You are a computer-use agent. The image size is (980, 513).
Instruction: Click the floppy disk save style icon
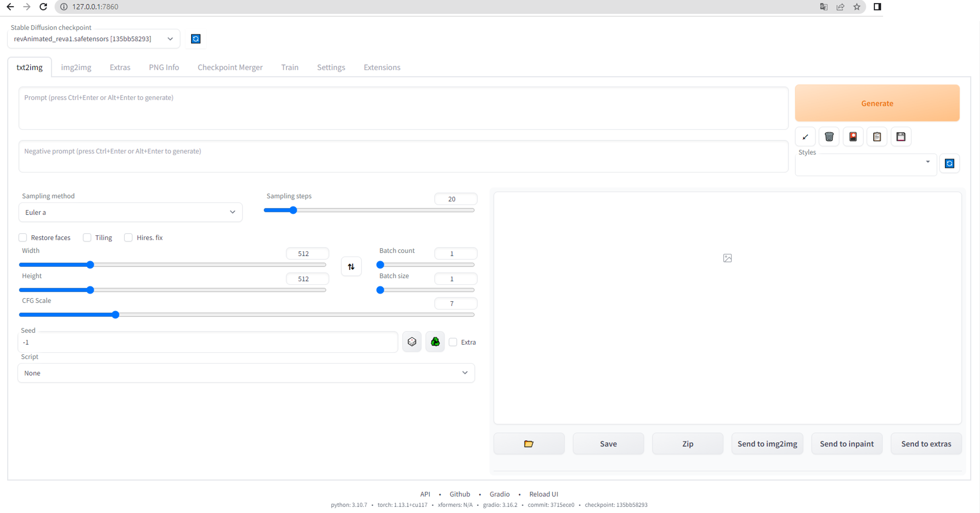tap(901, 136)
